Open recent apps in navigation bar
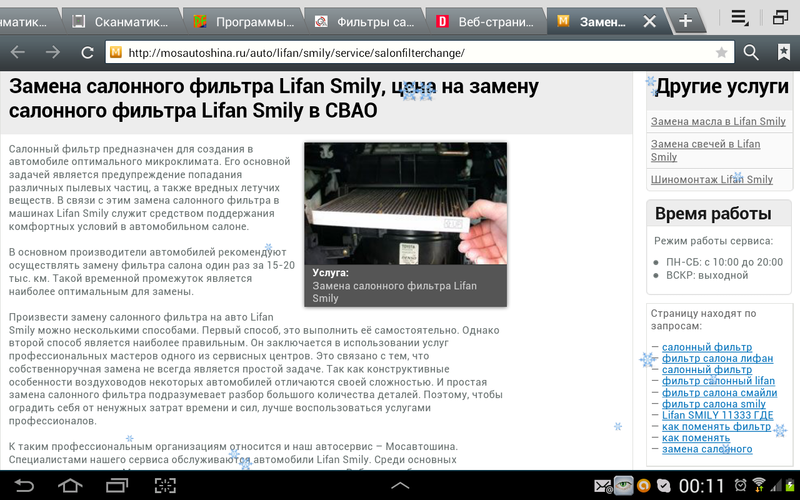800x500 pixels. [x=117, y=485]
